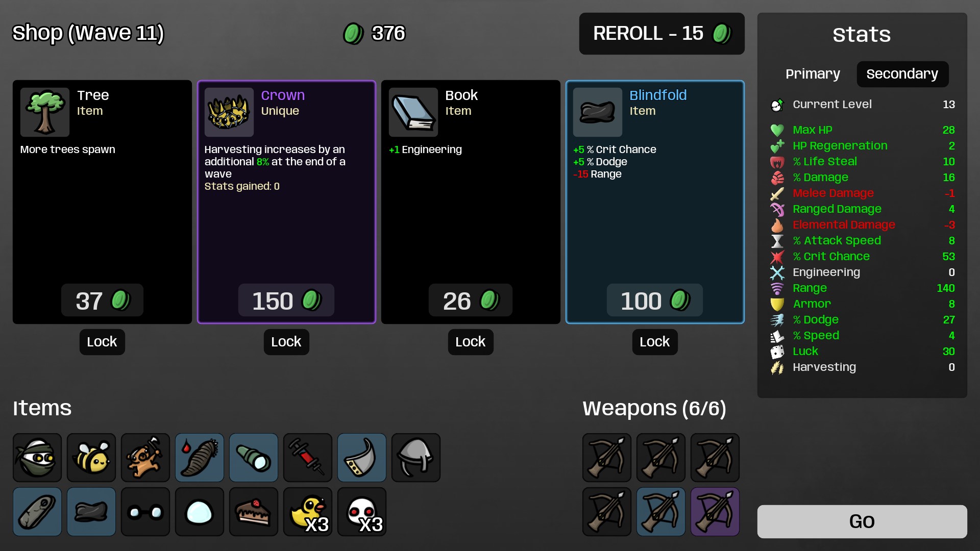Lock the Book shop item

[x=471, y=342]
